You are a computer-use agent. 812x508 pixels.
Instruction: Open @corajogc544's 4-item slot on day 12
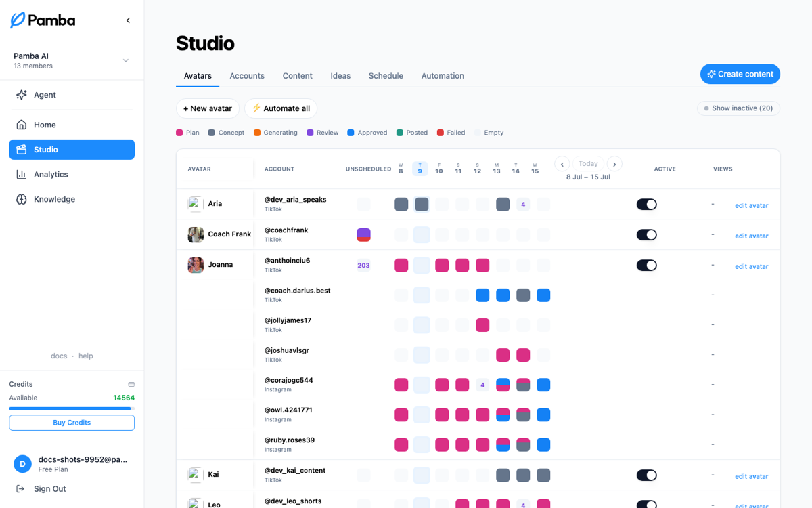tap(482, 385)
